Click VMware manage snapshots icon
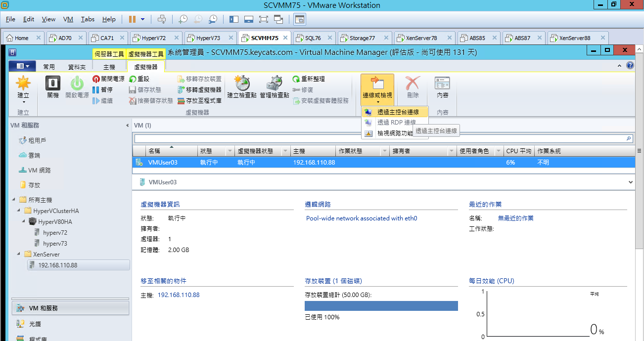Viewport: 644px width, 341px height. point(213,19)
